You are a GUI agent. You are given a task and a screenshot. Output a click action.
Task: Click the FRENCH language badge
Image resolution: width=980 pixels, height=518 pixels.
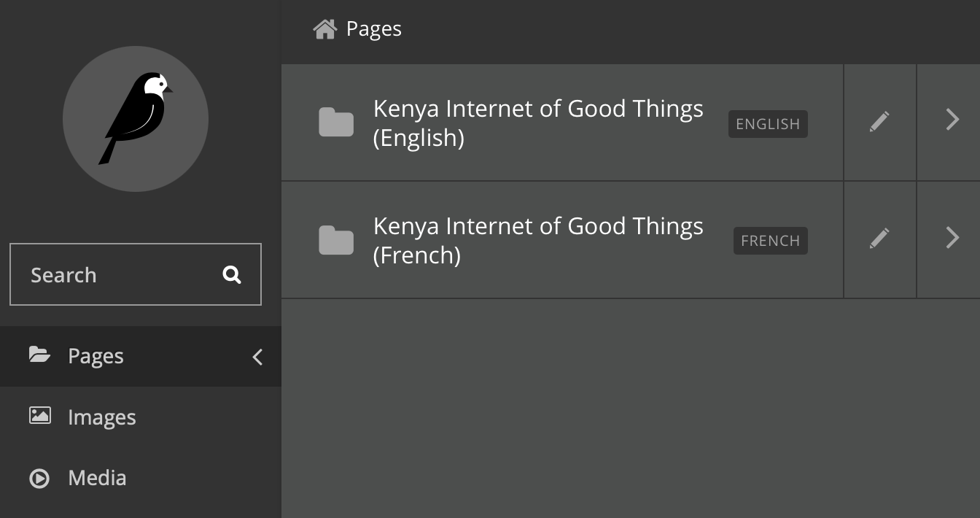click(771, 241)
